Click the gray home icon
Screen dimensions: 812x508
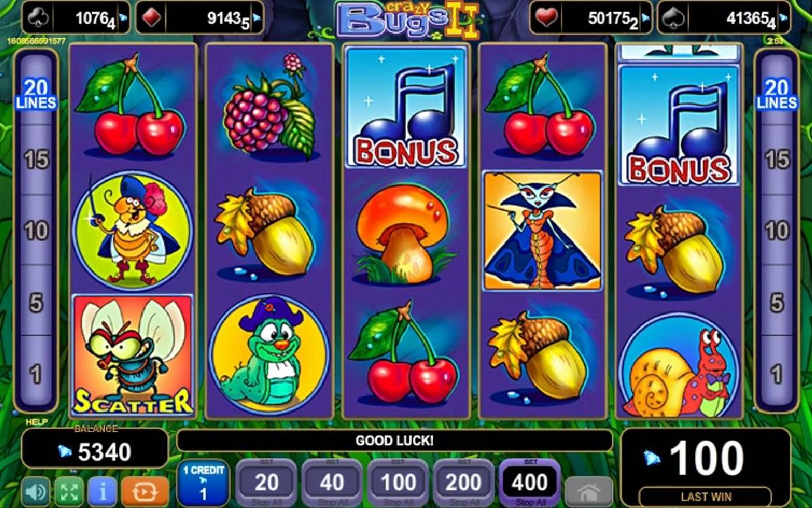point(589,490)
